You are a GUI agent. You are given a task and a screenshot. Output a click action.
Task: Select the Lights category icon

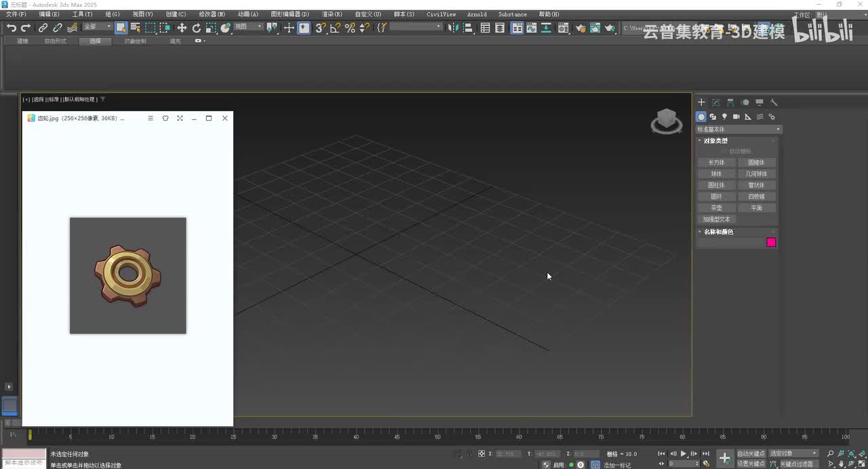click(724, 117)
